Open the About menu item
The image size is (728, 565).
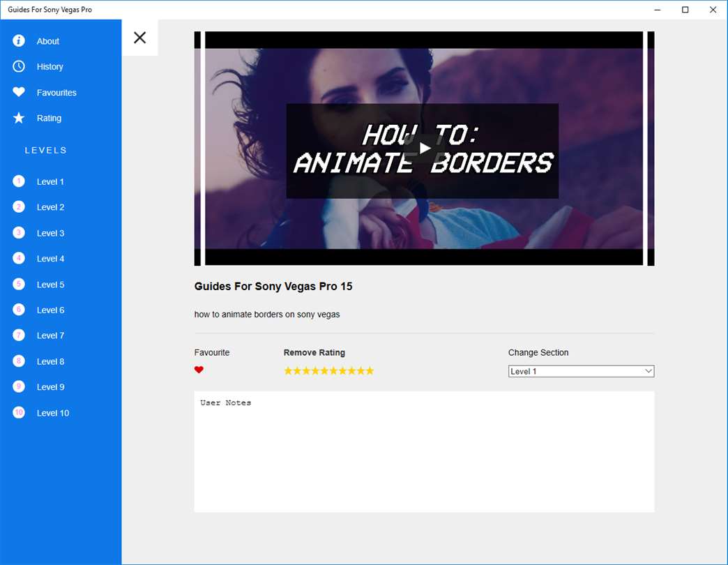48,41
